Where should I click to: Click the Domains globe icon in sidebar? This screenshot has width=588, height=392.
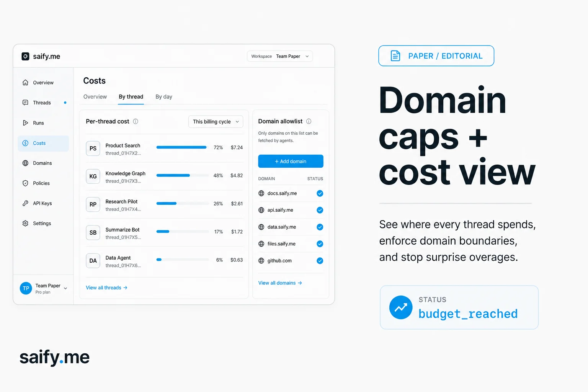25,163
